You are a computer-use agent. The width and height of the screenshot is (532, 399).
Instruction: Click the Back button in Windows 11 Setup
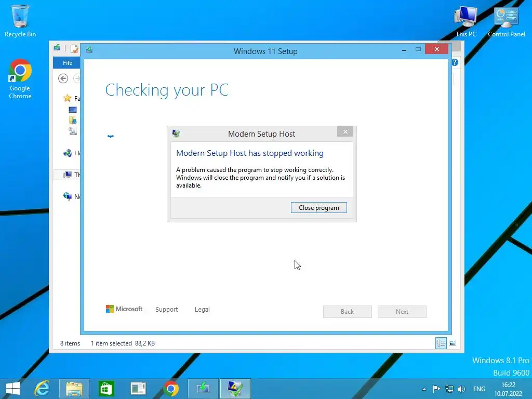click(x=347, y=312)
